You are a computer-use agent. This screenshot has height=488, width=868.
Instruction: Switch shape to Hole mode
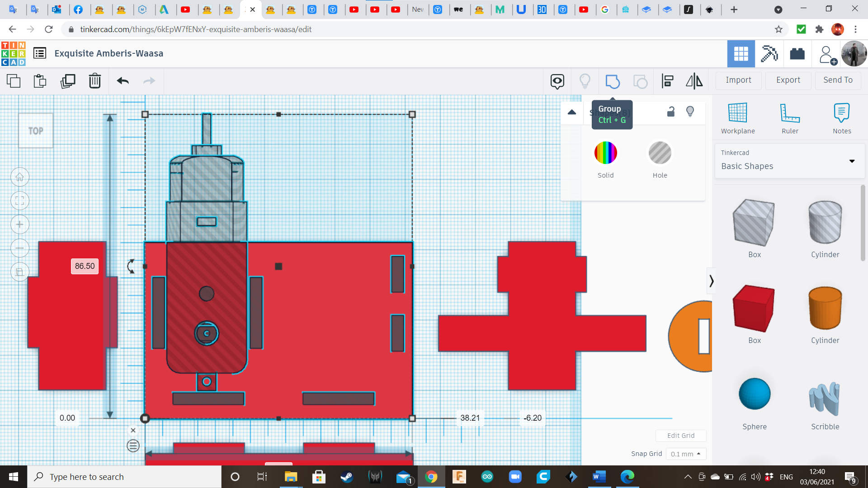(660, 153)
